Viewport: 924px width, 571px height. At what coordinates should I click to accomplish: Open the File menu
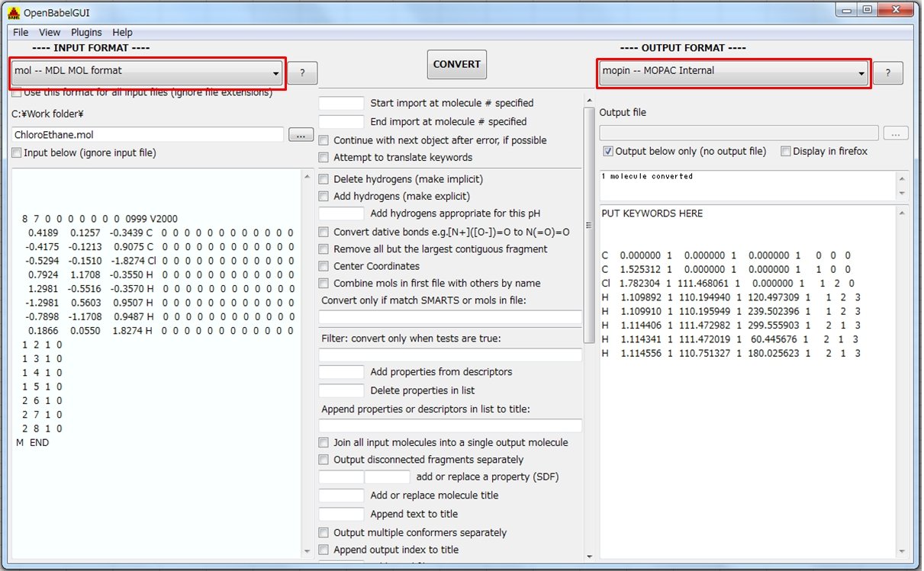pos(19,32)
